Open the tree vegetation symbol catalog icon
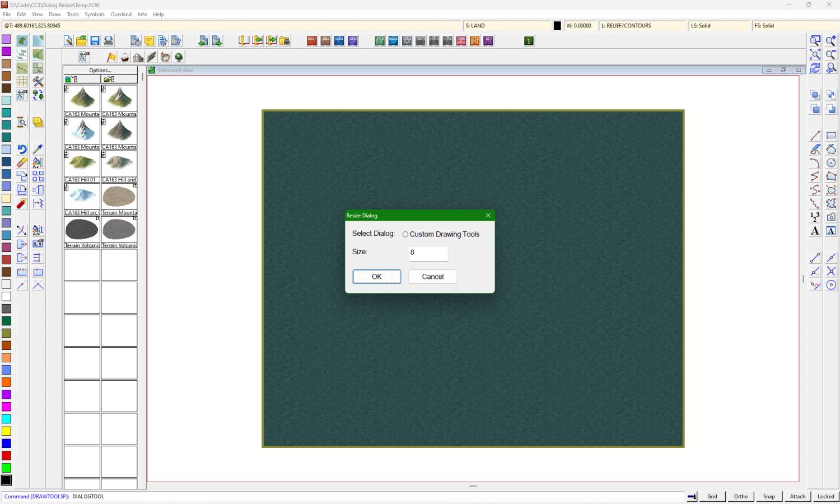 coord(179,57)
